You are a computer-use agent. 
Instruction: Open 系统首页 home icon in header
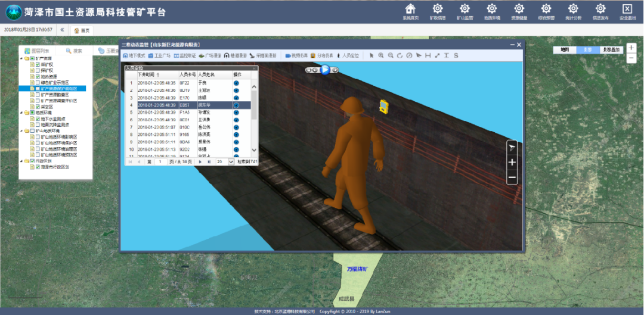[410, 8]
